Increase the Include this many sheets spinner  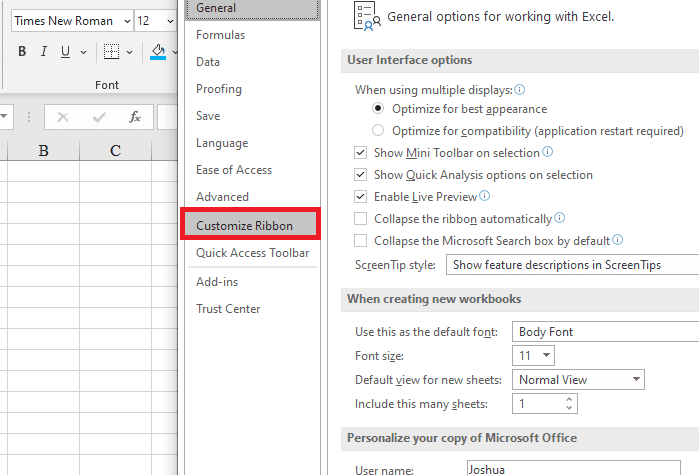(x=569, y=399)
